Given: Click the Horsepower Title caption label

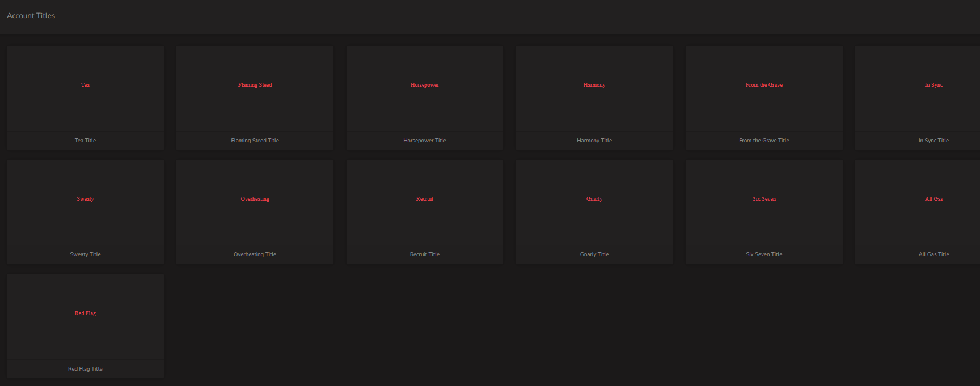Looking at the screenshot, I should point(425,141).
